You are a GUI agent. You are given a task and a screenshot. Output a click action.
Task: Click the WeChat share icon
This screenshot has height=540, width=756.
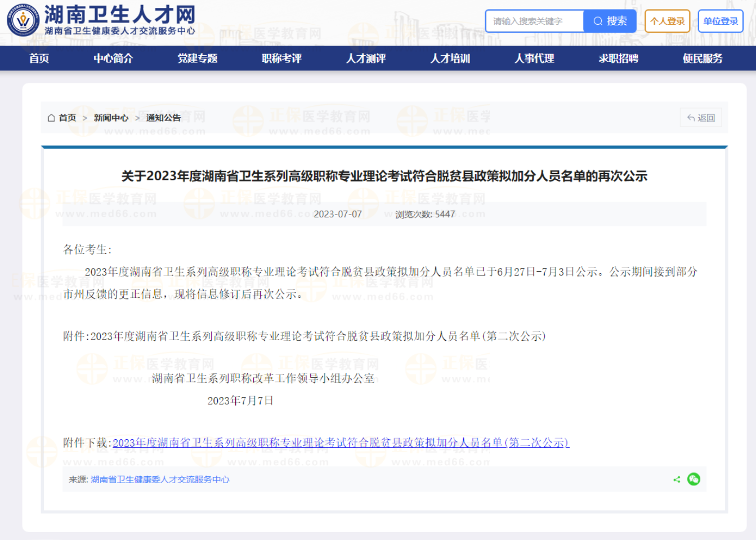(x=694, y=479)
